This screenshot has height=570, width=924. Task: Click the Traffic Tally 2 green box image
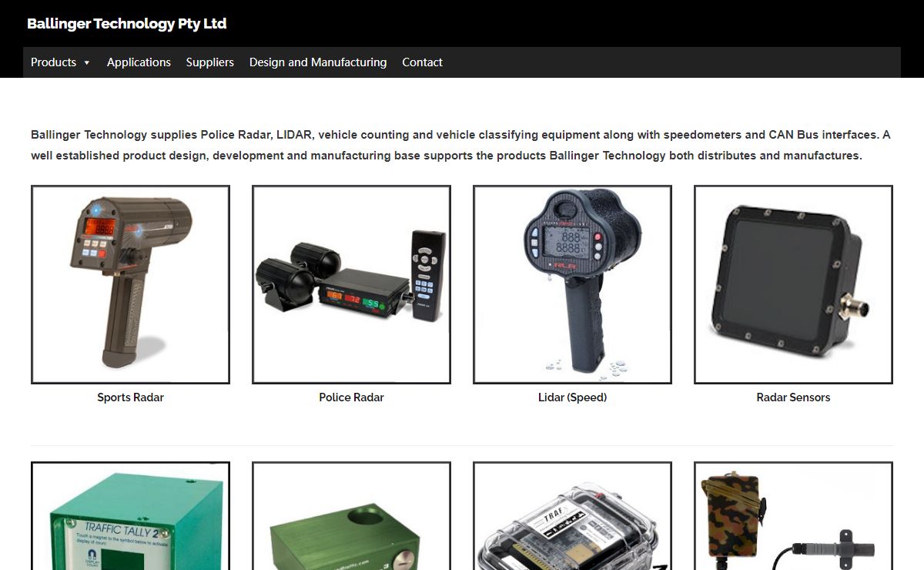point(130,516)
